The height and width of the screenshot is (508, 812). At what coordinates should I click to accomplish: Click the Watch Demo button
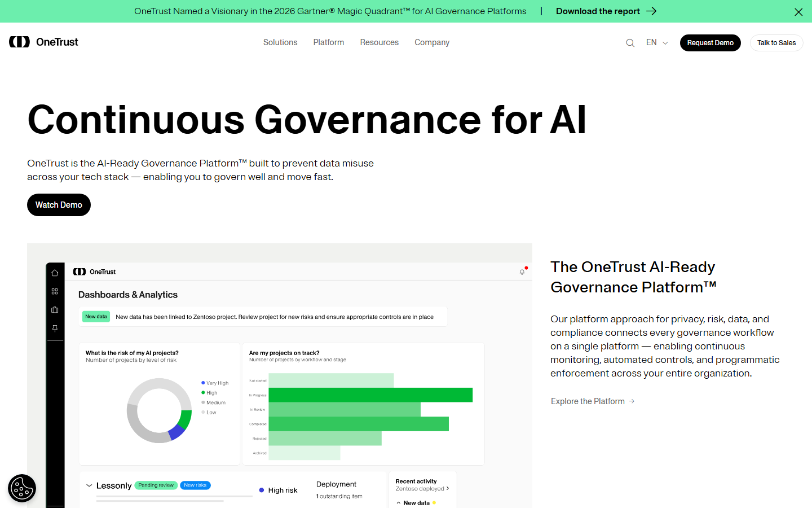coord(59,205)
